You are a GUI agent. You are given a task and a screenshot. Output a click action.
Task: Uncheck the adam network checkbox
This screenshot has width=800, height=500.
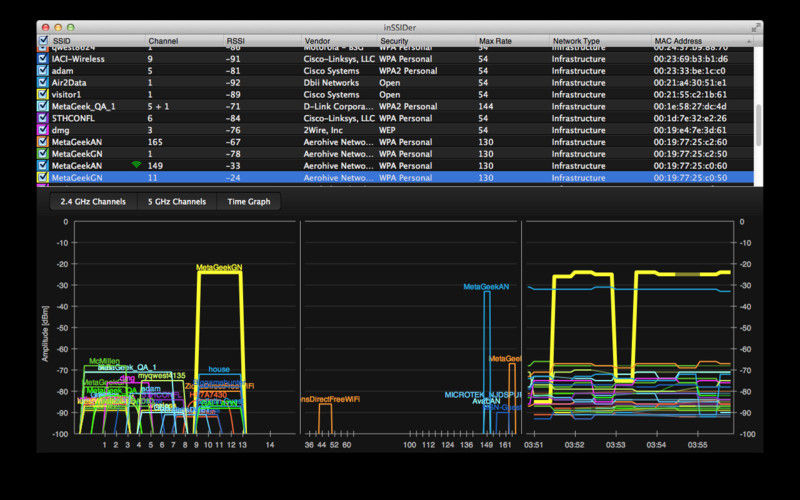tap(43, 70)
